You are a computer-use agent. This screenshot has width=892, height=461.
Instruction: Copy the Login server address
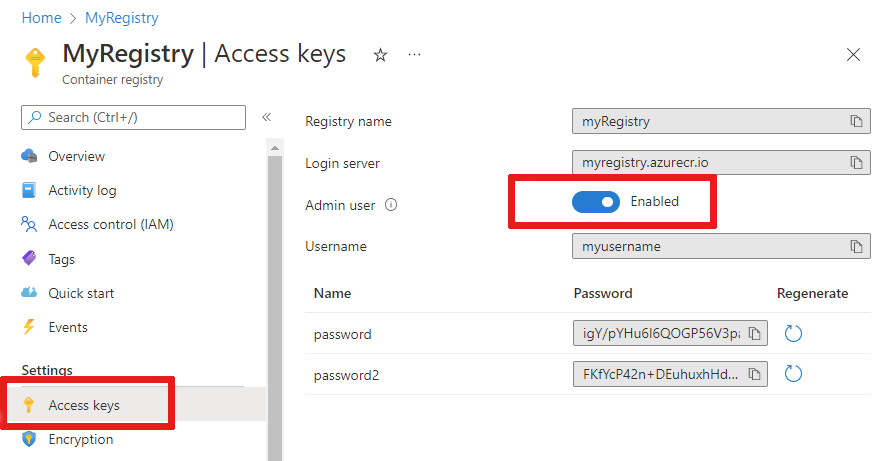click(856, 162)
